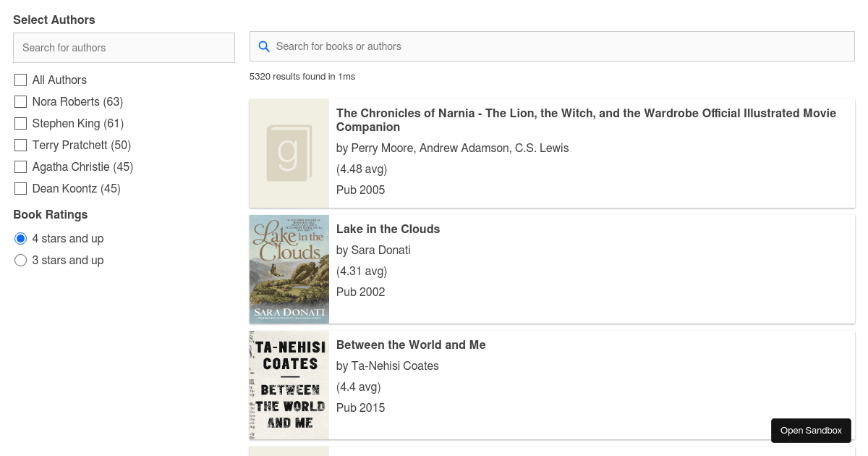Check the All Authors checkbox
The width and height of the screenshot is (868, 456).
click(x=21, y=80)
